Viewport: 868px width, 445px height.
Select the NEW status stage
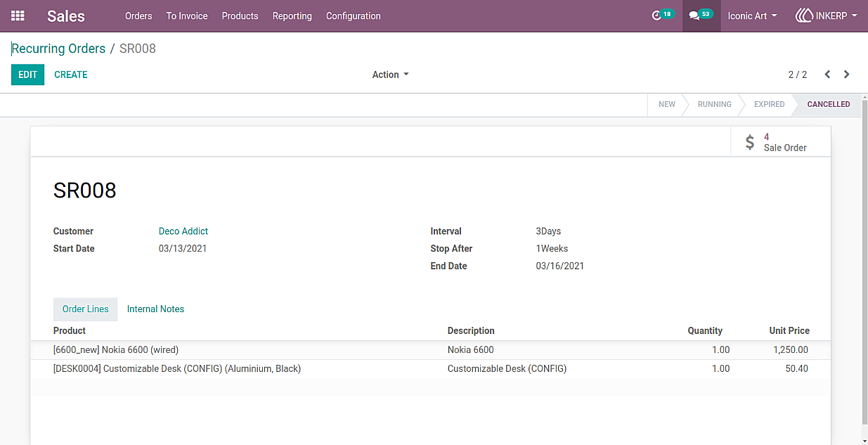click(667, 104)
